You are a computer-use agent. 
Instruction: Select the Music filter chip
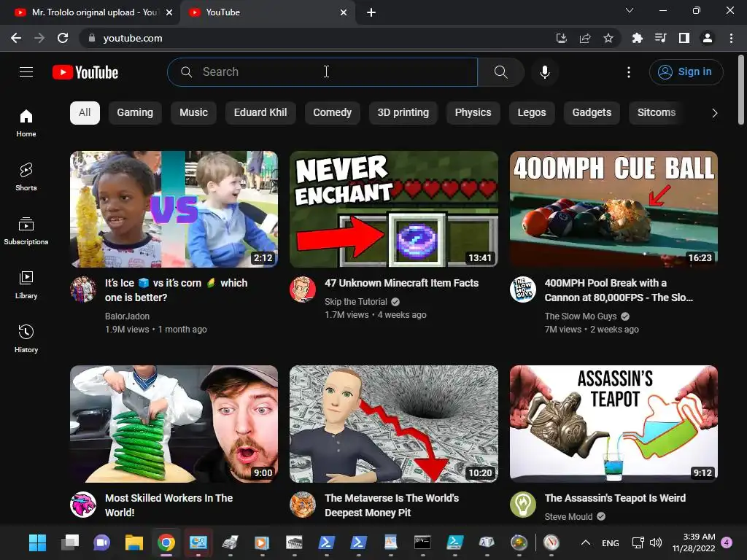coord(193,113)
